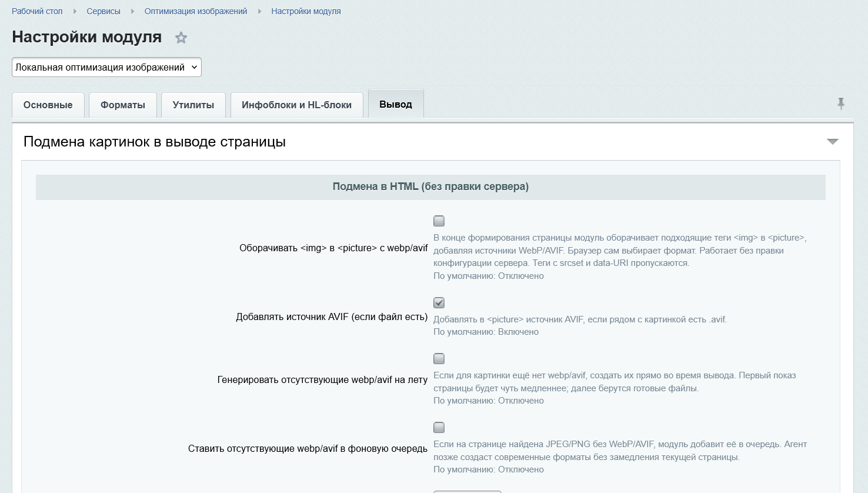Image resolution: width=868 pixels, height=493 pixels.
Task: Click label 'Генерировать отсутствующие webp/avif на лету'
Action: point(322,380)
